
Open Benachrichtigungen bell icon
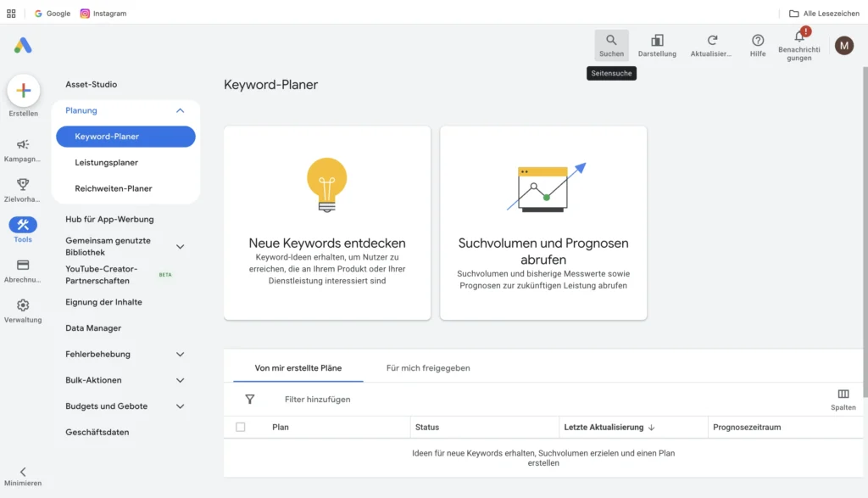pyautogui.click(x=798, y=36)
